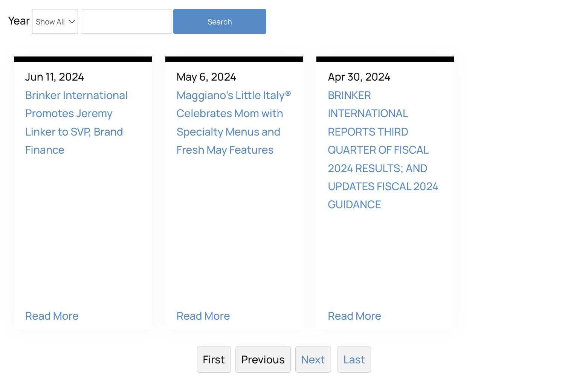This screenshot has height=392, width=568.
Task: Go to the First page of results
Action: (x=214, y=360)
